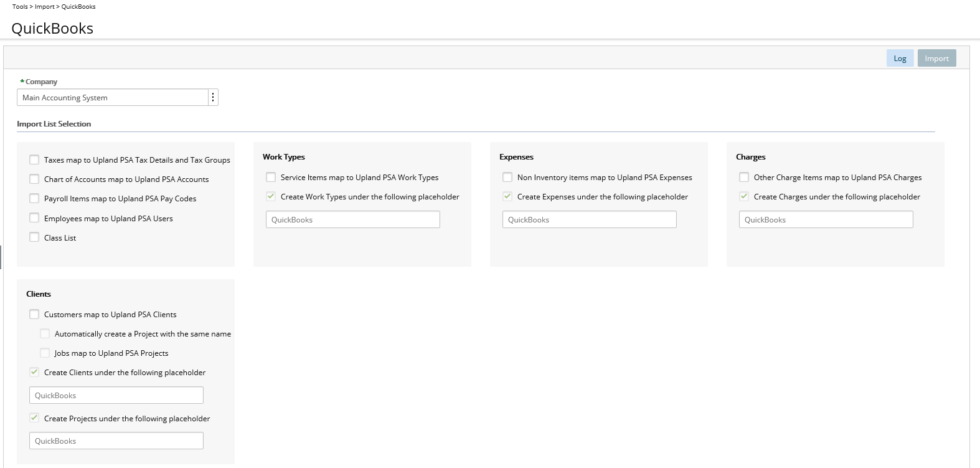Check Non Inventory items map to Expenses
This screenshot has width=980, height=468.
tap(507, 177)
